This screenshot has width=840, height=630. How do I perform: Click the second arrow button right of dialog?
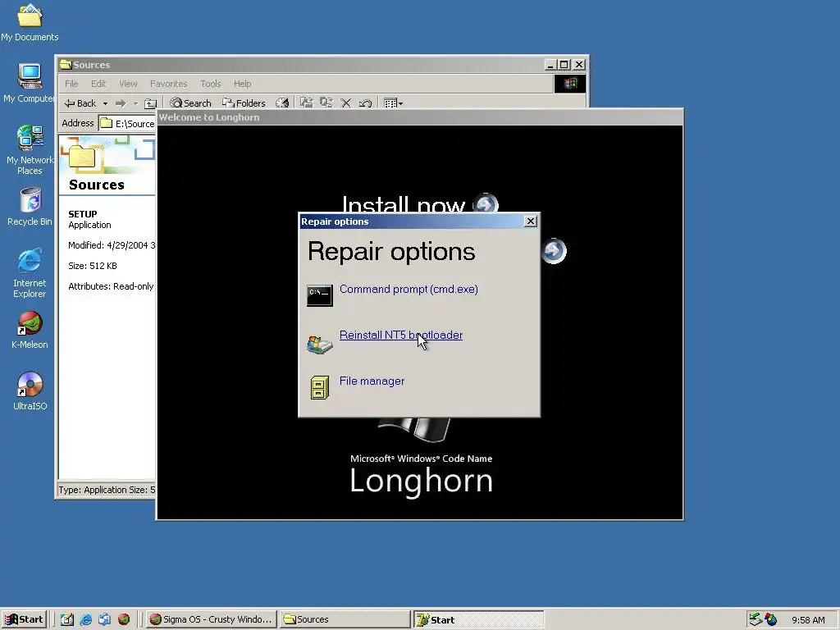pos(554,251)
